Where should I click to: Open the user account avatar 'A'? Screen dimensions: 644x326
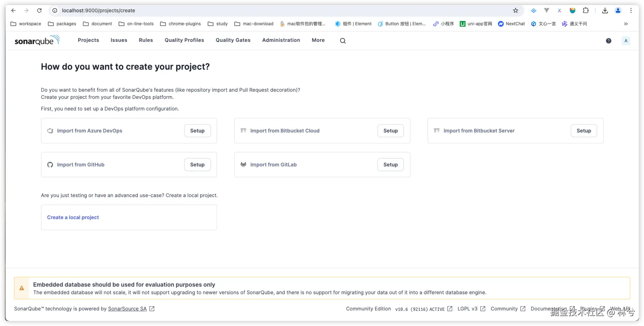pos(626,41)
